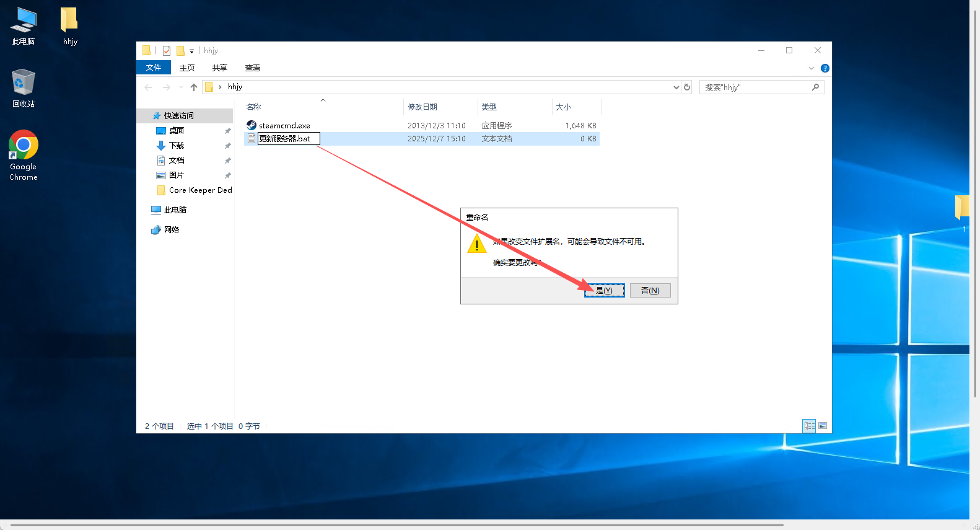The width and height of the screenshot is (980, 530).
Task: Switch to the 查看 ribbon tab
Action: point(252,68)
